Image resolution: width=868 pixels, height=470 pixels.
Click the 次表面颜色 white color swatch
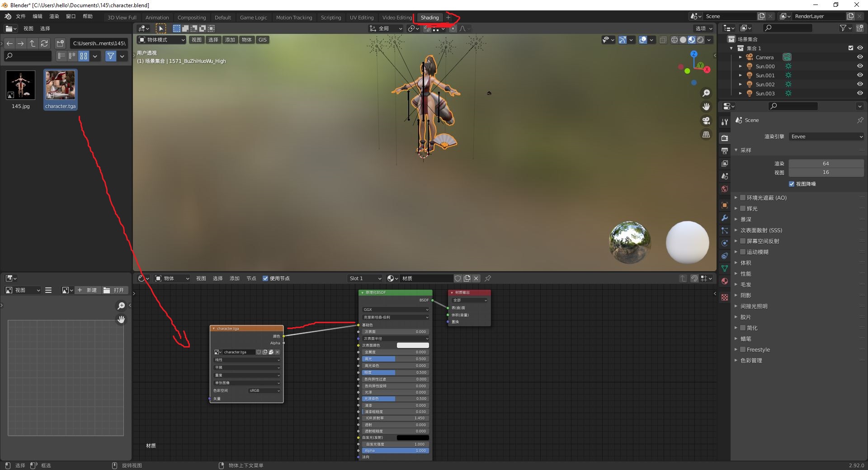[413, 345]
